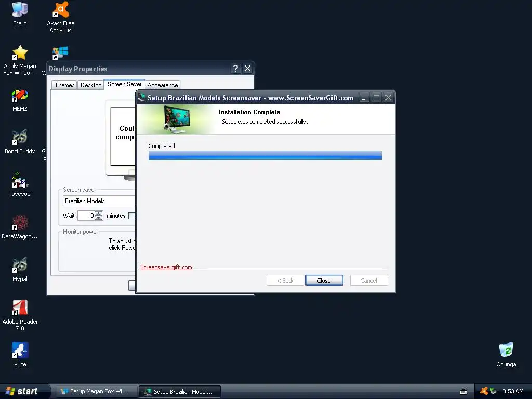The width and height of the screenshot is (532, 399).
Task: Decrease the wait minutes spinner
Action: pos(99,218)
